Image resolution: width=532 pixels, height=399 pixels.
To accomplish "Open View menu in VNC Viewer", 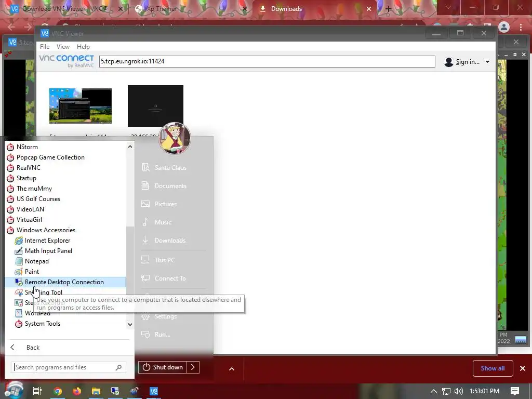I will 63,47.
